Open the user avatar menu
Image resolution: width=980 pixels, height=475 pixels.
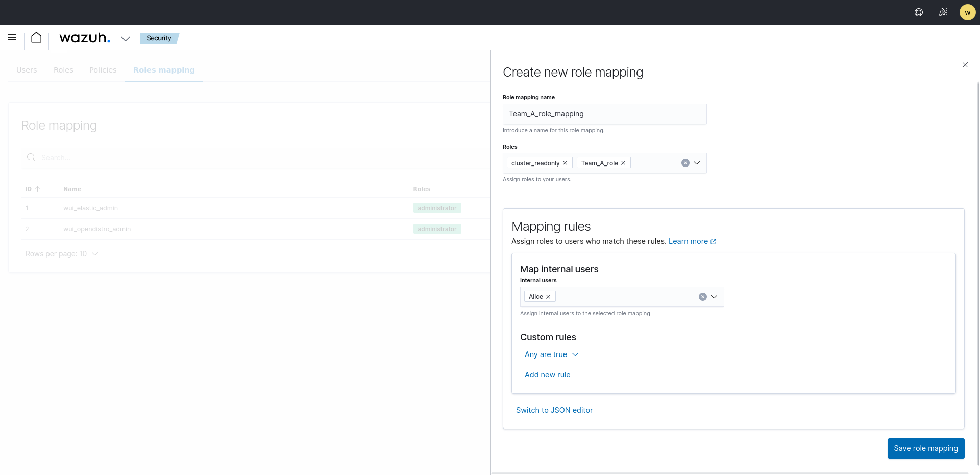(x=967, y=12)
